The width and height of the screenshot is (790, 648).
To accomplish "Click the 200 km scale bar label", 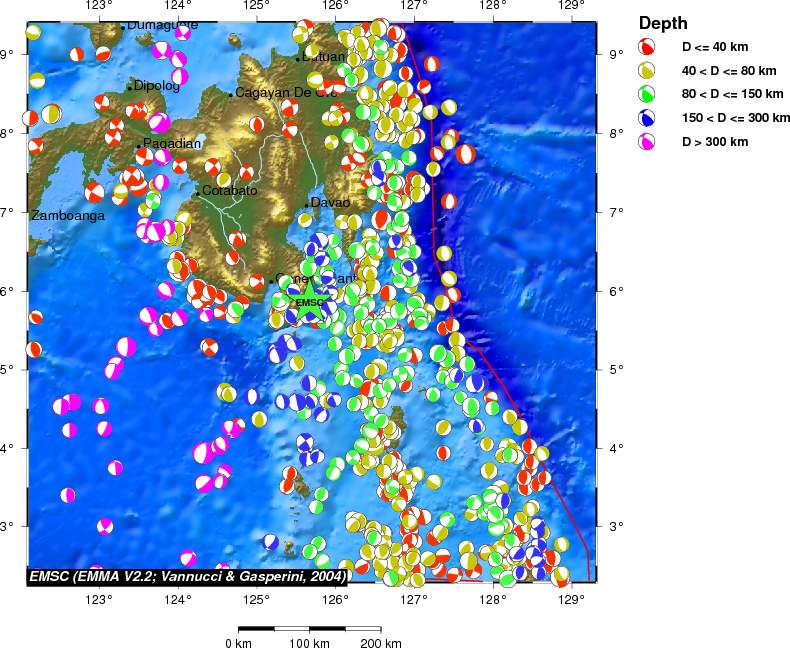I will point(380,642).
